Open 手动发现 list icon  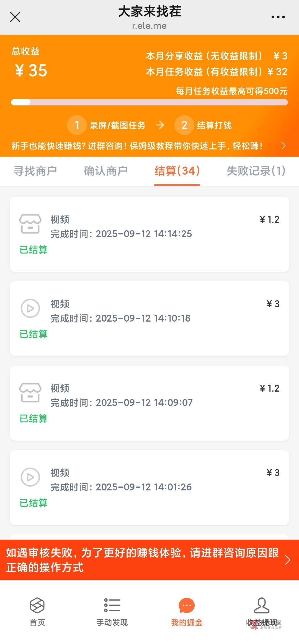(x=112, y=605)
